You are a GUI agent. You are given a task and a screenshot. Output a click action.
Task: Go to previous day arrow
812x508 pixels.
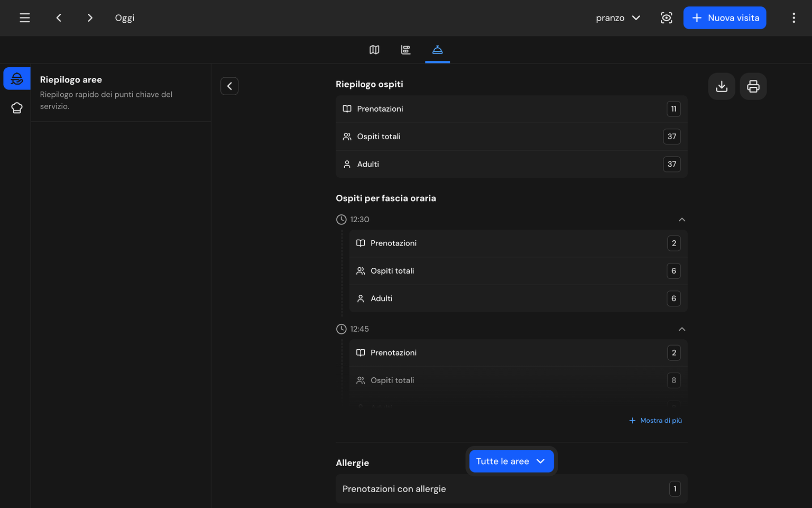[59, 18]
